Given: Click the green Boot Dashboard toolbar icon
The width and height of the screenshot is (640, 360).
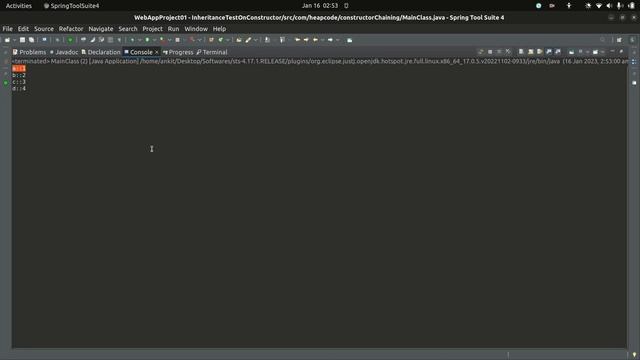Looking at the screenshot, I should pyautogui.click(x=70, y=40).
